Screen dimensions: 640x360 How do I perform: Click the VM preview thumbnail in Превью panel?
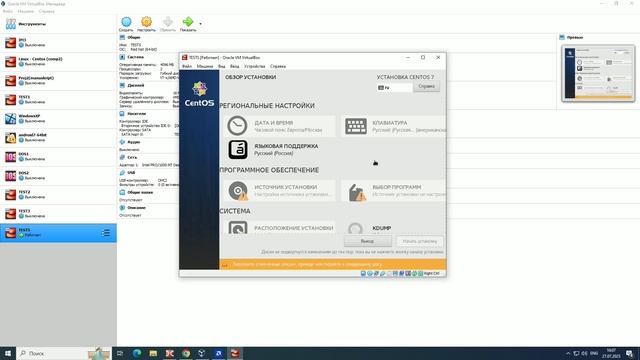point(598,73)
